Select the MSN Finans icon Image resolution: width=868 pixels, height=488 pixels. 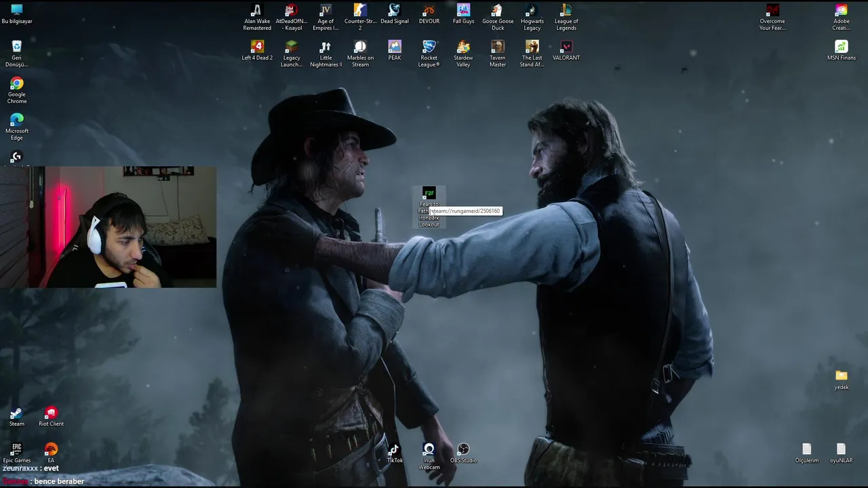[842, 51]
